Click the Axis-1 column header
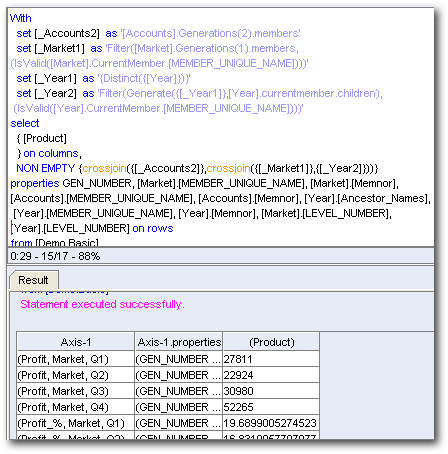Viewport: 448px width, 454px height. coord(76,342)
